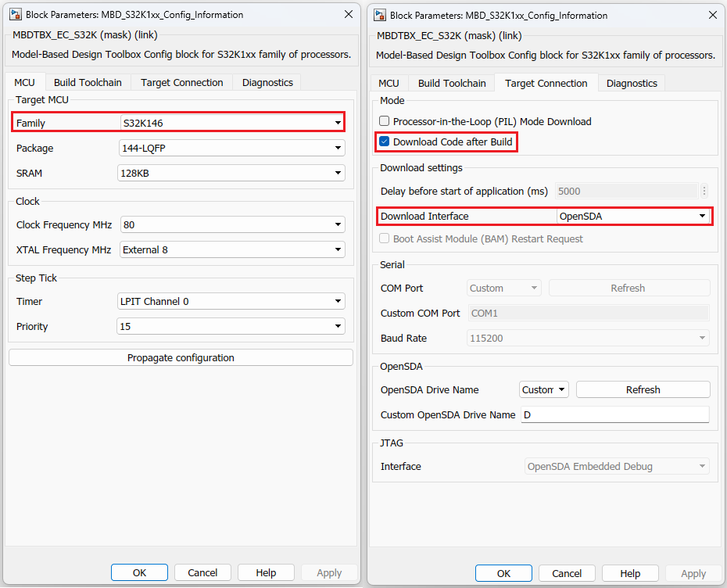
Task: Switch to the Build Toolchain tab
Action: 88,81
